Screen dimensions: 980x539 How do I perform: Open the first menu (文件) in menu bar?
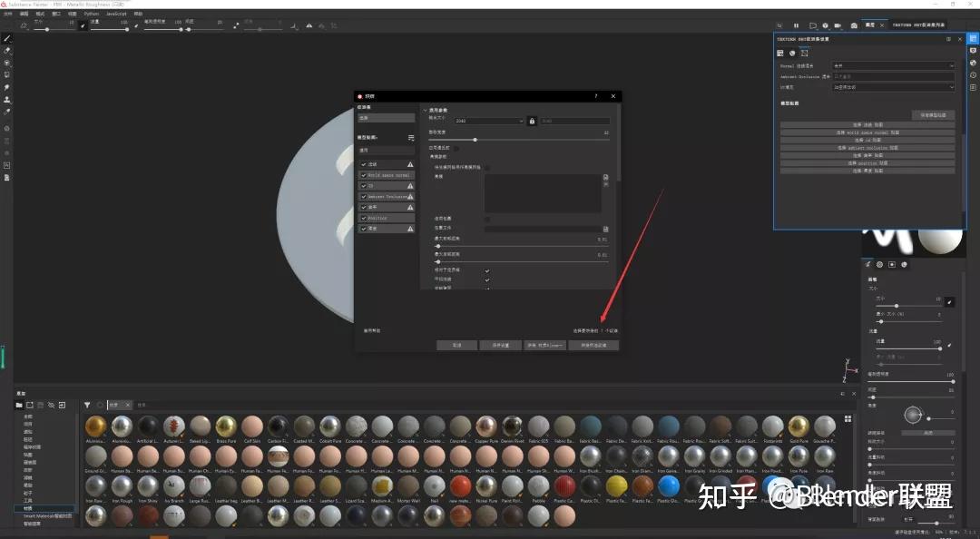coord(8,13)
